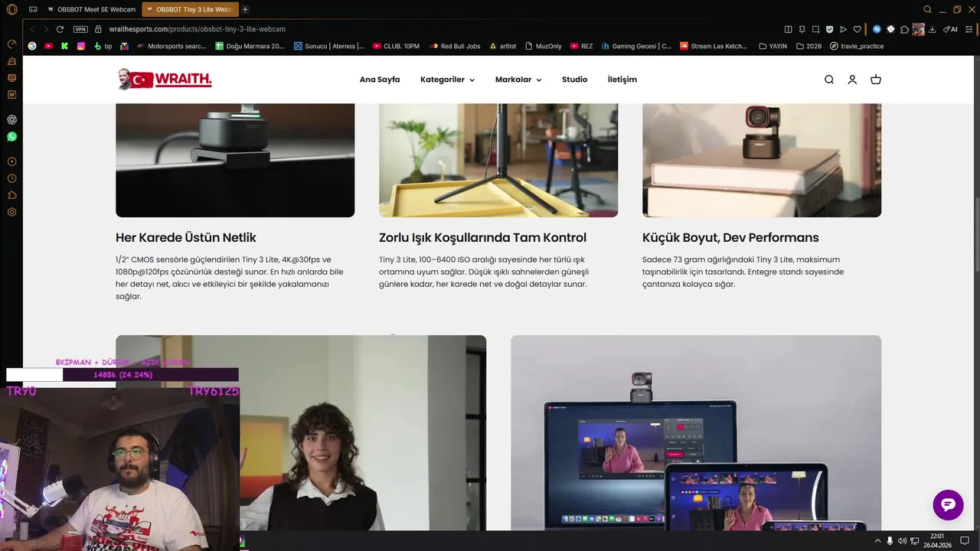The width and height of the screenshot is (980, 551).
Task: Open Motorsports search bookmark
Action: tap(171, 46)
